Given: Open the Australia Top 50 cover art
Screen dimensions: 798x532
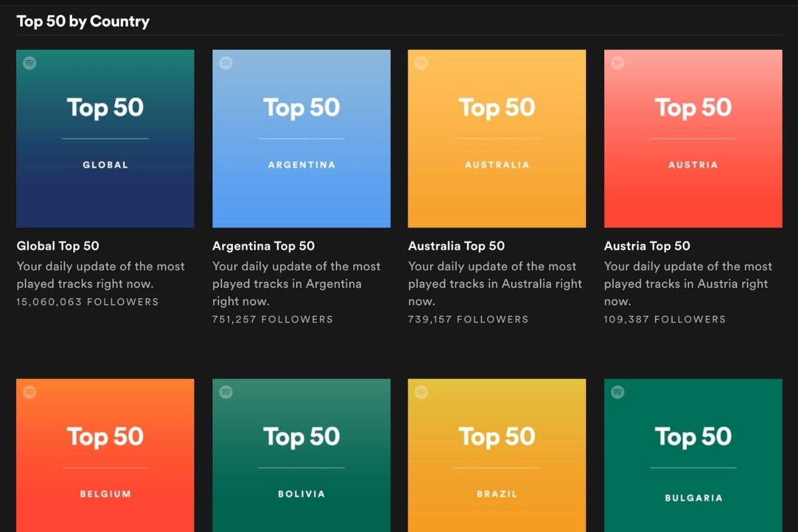Looking at the screenshot, I should tap(497, 138).
